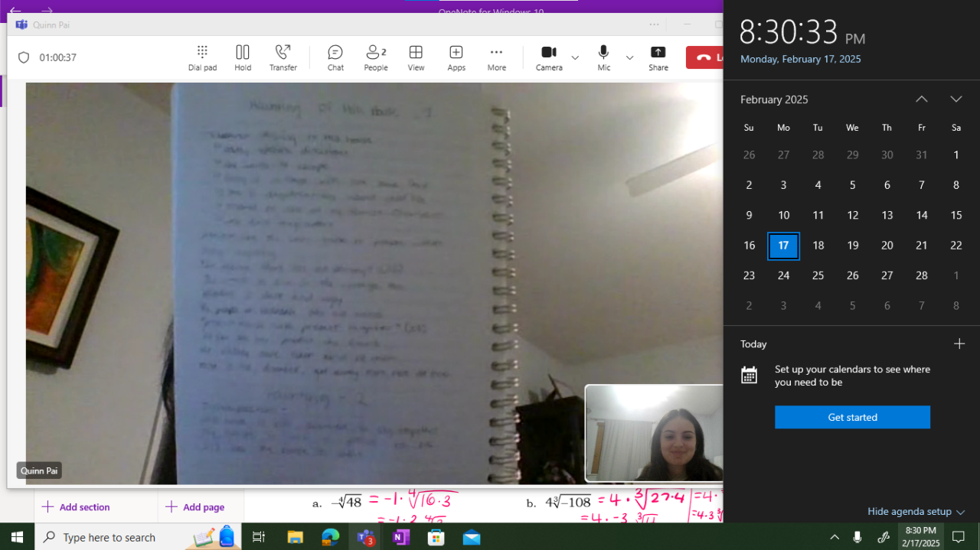Click the Monday, February 17, 2025 date link
The height and width of the screenshot is (550, 980).
click(801, 59)
